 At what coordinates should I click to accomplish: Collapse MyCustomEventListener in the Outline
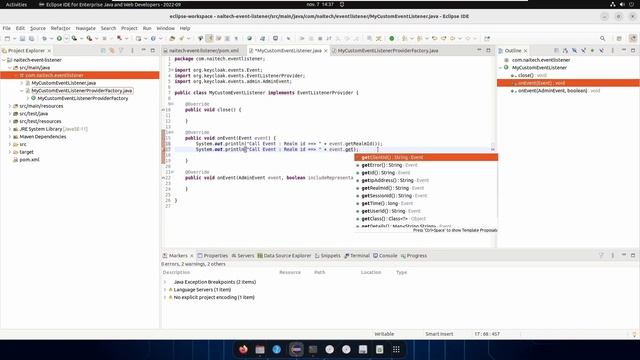[x=501, y=68]
